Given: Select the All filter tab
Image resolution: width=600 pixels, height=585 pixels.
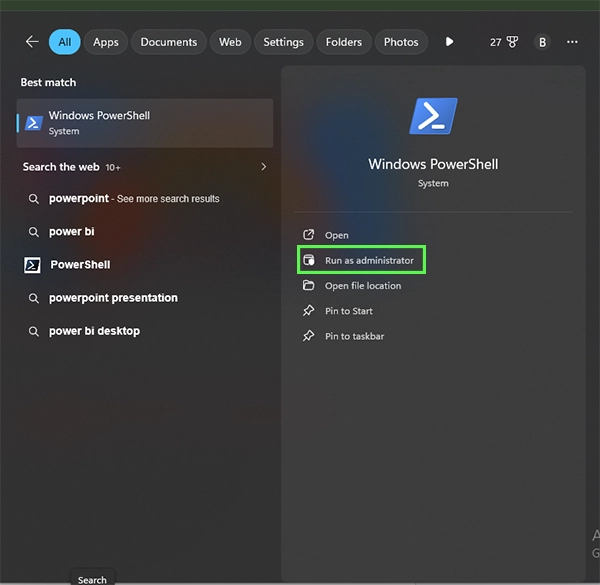Looking at the screenshot, I should coord(64,42).
